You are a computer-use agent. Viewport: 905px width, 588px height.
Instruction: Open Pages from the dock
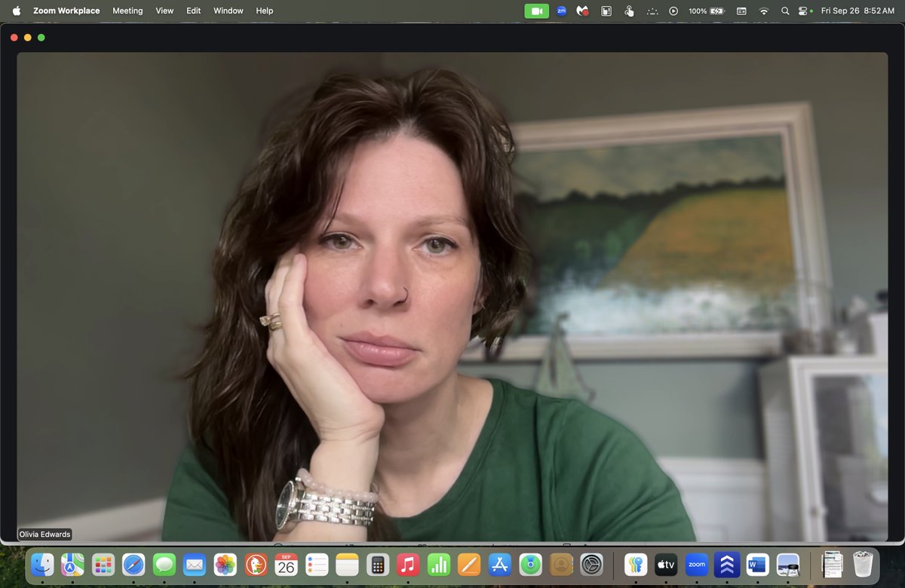point(469,564)
